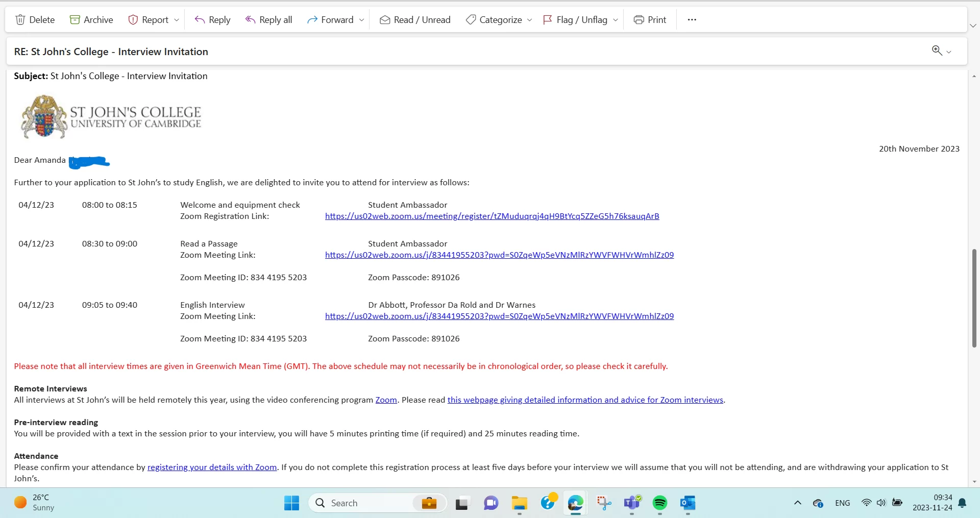
Task: Open the zoom magnifier icon
Action: point(937,51)
